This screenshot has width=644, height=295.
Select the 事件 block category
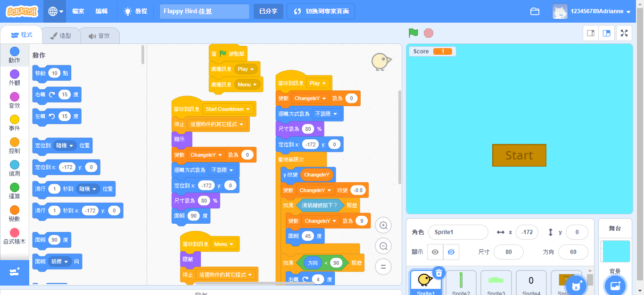tap(15, 123)
